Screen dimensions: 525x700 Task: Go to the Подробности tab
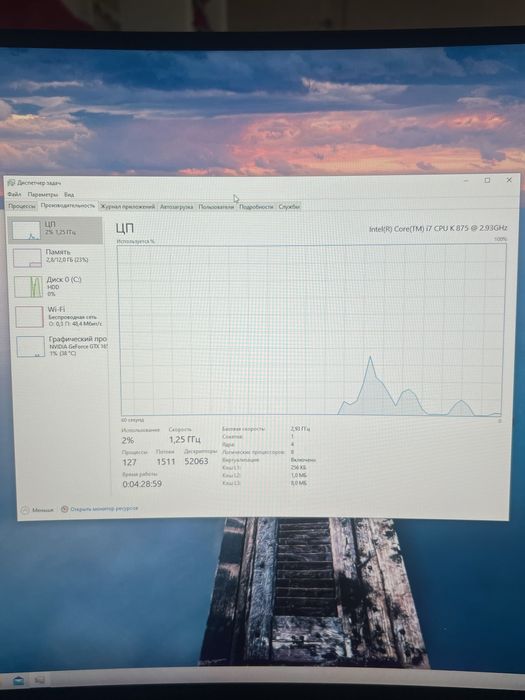click(x=256, y=207)
